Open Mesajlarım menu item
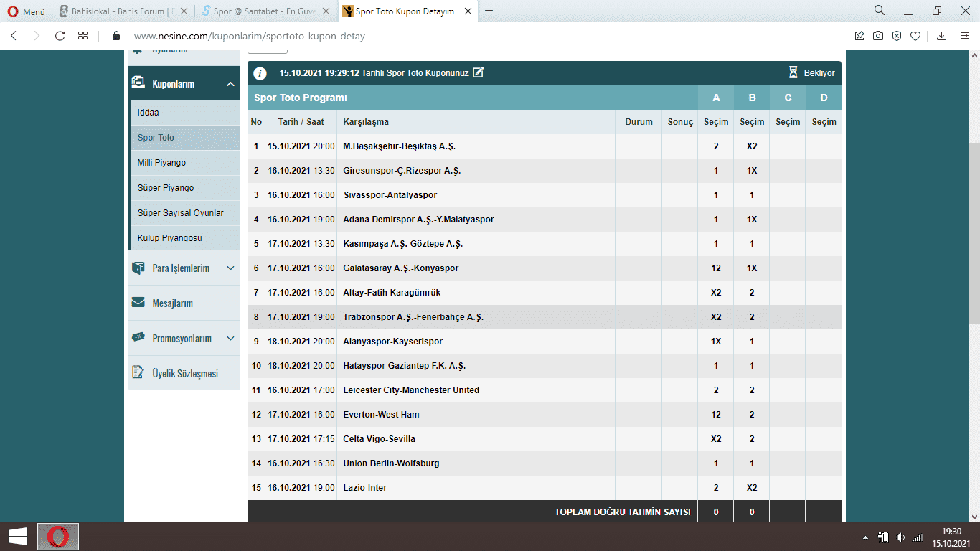The image size is (980, 551). point(184,303)
